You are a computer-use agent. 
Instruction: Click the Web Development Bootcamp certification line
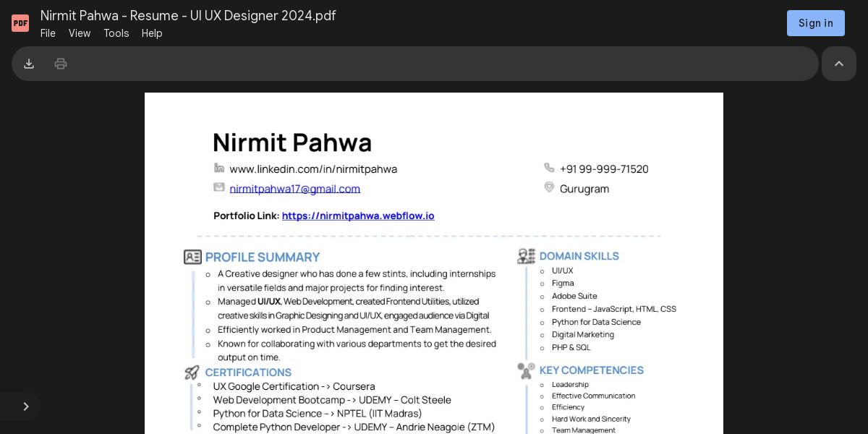pos(332,400)
